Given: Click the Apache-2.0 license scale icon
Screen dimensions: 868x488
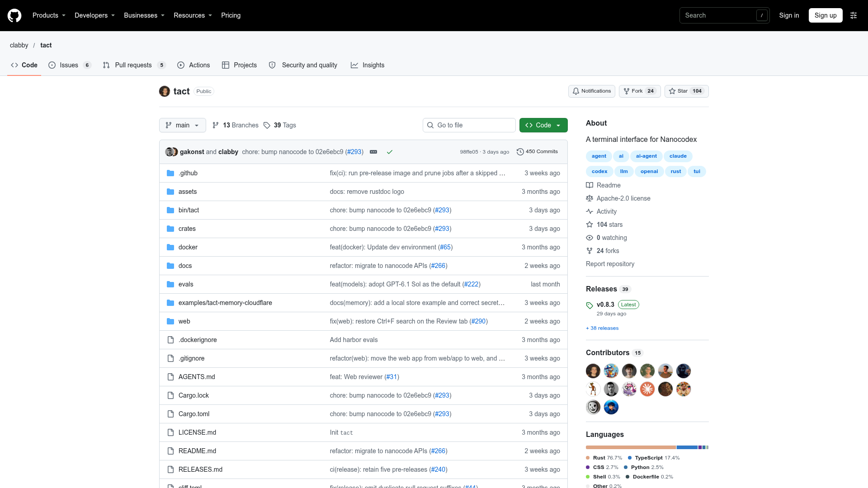Looking at the screenshot, I should 590,198.
